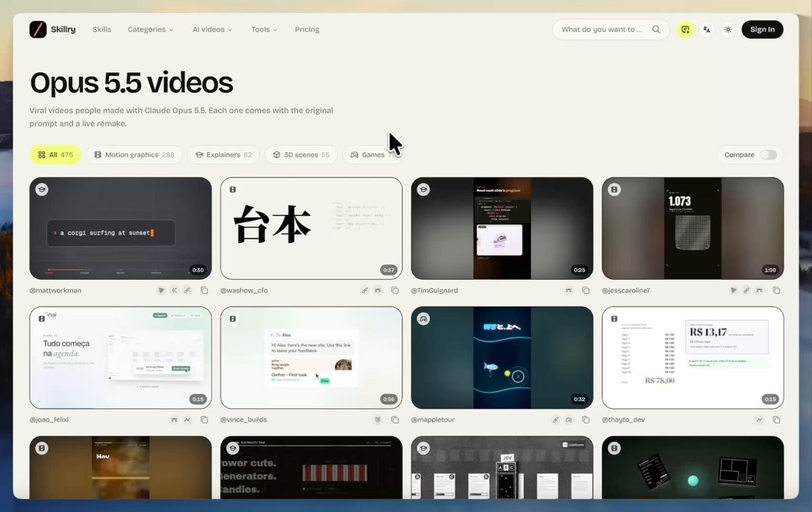Image resolution: width=812 pixels, height=512 pixels.
Task: Filter by Motion graphics
Action: [x=134, y=155]
